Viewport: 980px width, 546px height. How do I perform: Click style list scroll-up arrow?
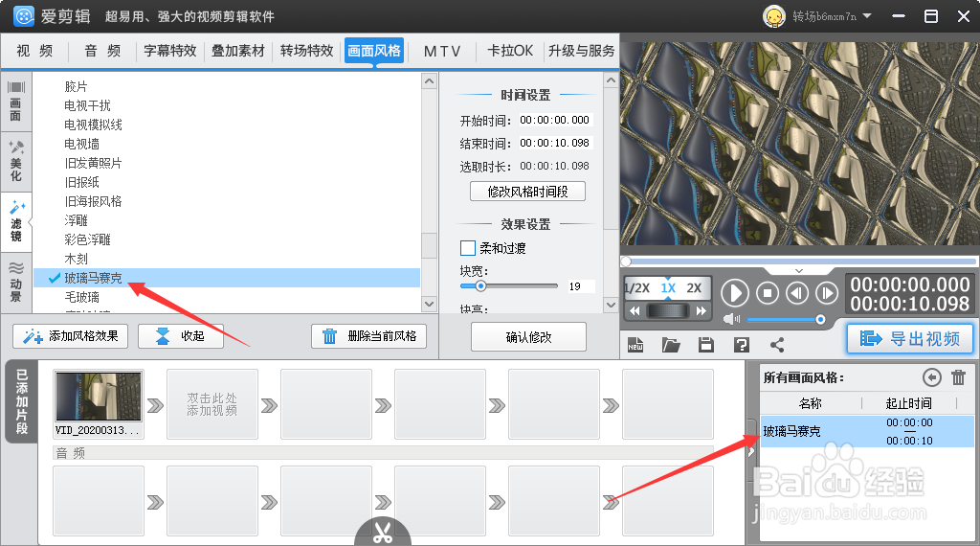pyautogui.click(x=429, y=81)
